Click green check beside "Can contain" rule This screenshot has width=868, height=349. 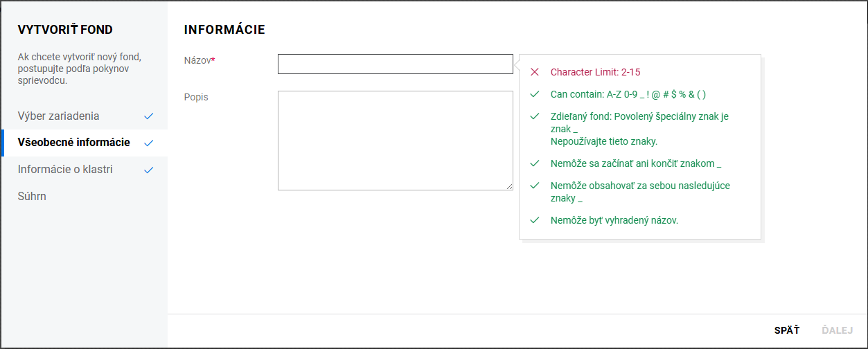(534, 94)
